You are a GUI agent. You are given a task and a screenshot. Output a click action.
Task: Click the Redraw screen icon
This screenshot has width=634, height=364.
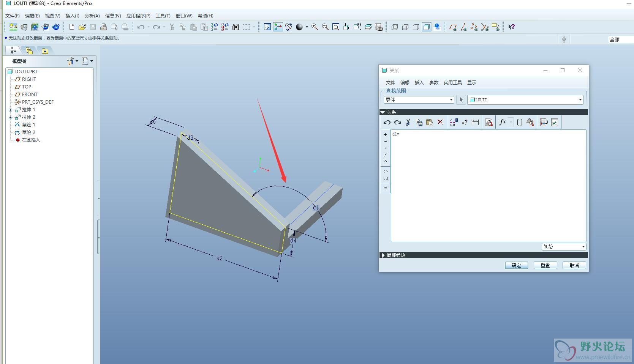267,27
